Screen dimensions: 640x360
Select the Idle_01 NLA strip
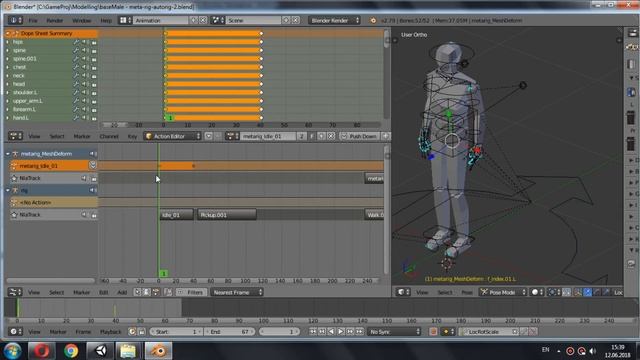click(176, 215)
